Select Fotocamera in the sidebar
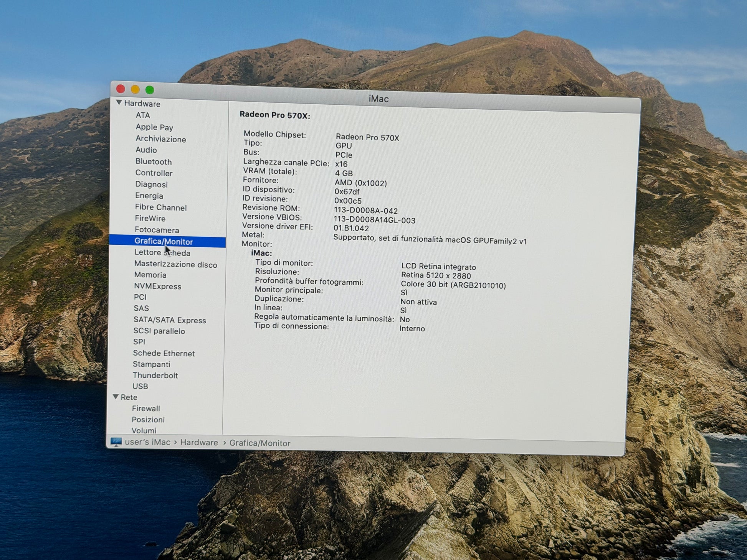The height and width of the screenshot is (560, 747). tap(157, 230)
